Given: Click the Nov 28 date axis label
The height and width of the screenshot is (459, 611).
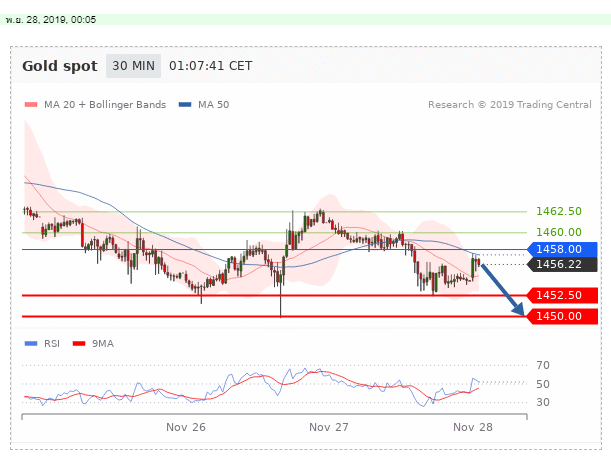Looking at the screenshot, I should (473, 427).
